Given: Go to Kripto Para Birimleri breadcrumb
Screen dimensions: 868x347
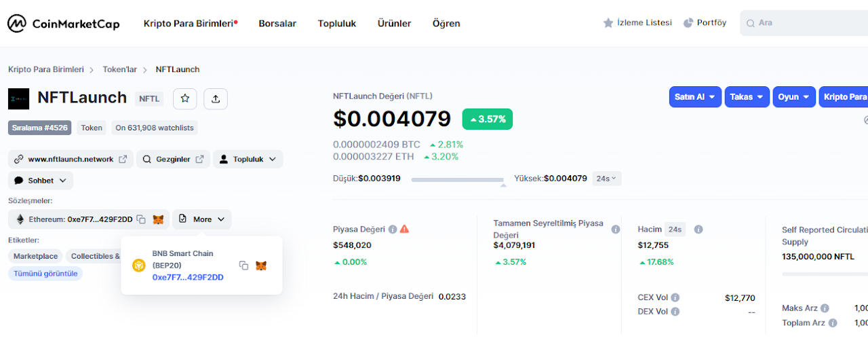Looking at the screenshot, I should 46,69.
